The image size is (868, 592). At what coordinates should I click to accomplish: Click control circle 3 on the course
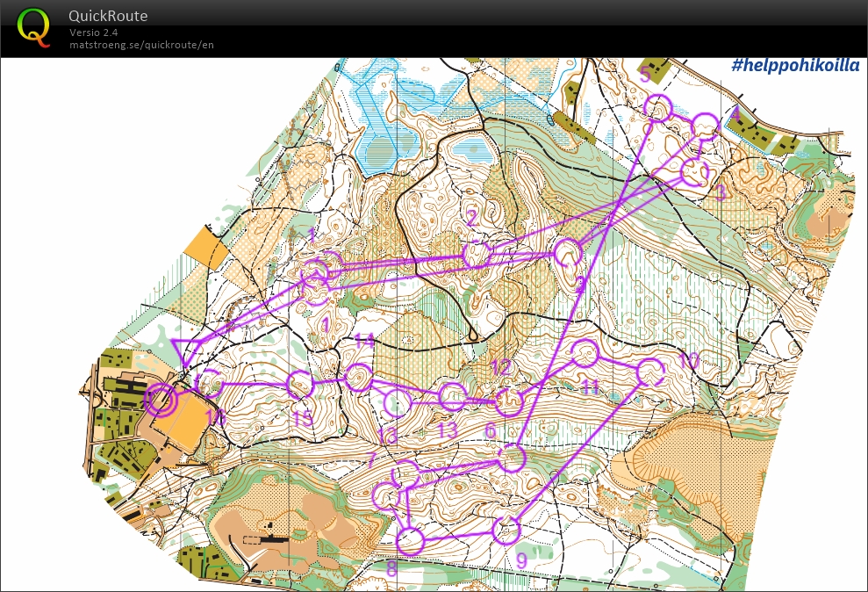tap(694, 172)
